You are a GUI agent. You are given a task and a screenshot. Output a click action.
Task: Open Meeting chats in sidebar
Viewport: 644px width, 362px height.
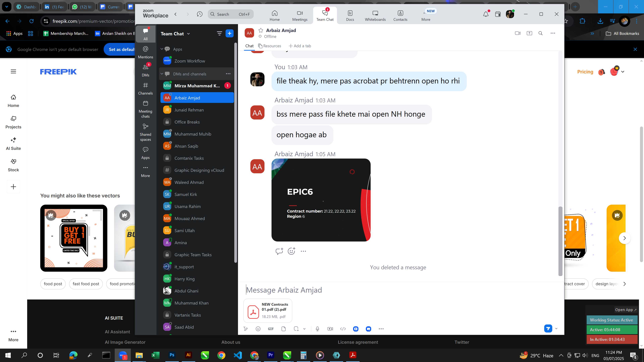146,109
